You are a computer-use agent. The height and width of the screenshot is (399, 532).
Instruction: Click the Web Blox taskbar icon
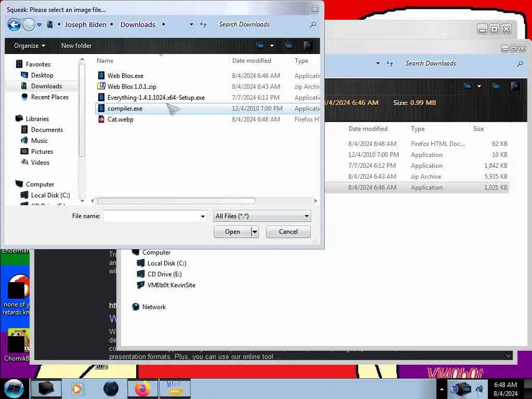coord(175,389)
